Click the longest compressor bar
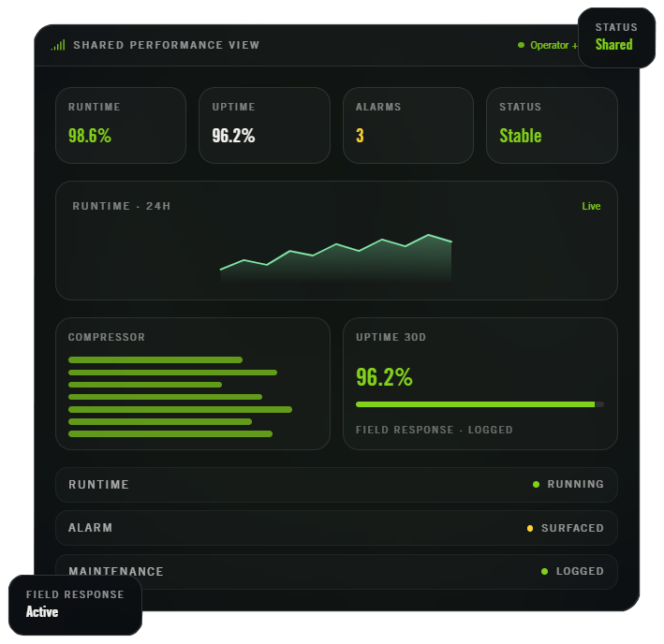Viewport: 664px width, 644px height. coord(180,409)
